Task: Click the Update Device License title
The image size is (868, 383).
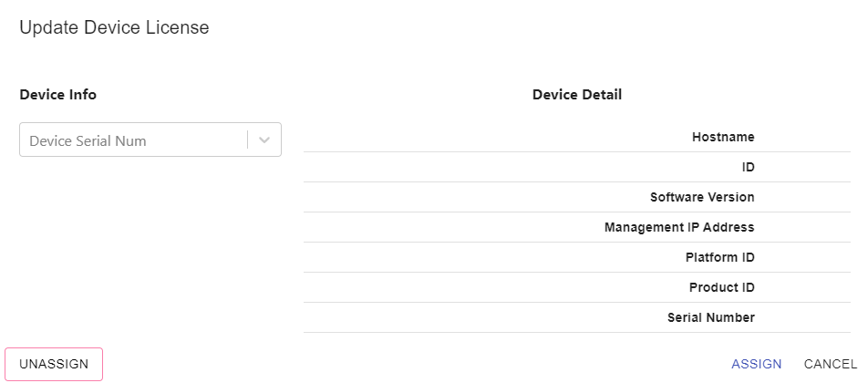Action: pos(114,27)
